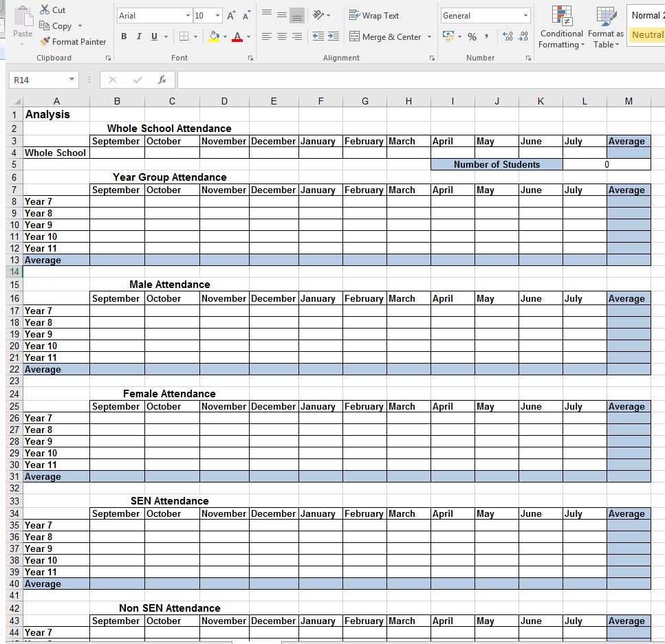Toggle Wrap Text on selected cell
The width and height of the screenshot is (665, 644).
tap(374, 16)
